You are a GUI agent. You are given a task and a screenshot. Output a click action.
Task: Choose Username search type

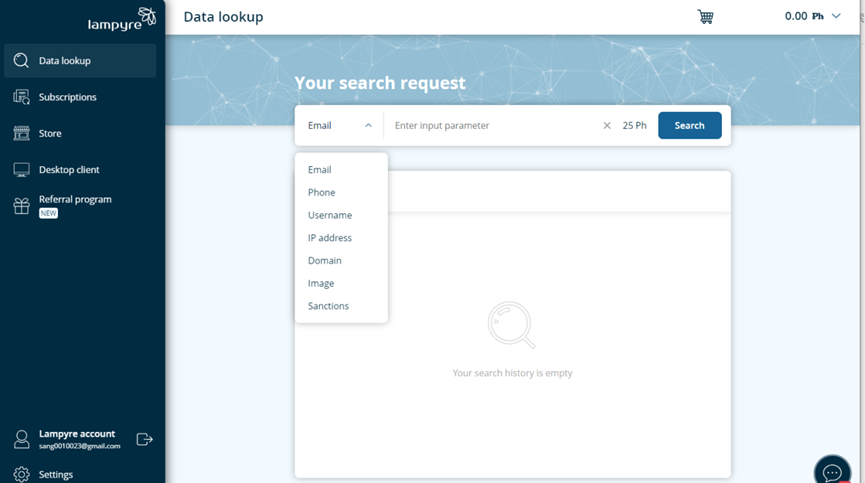[330, 215]
